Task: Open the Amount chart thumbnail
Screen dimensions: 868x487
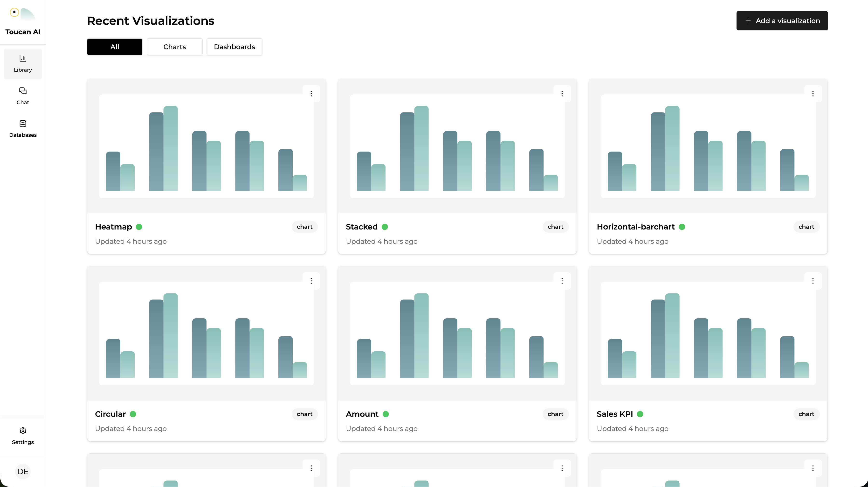Action: tap(457, 334)
